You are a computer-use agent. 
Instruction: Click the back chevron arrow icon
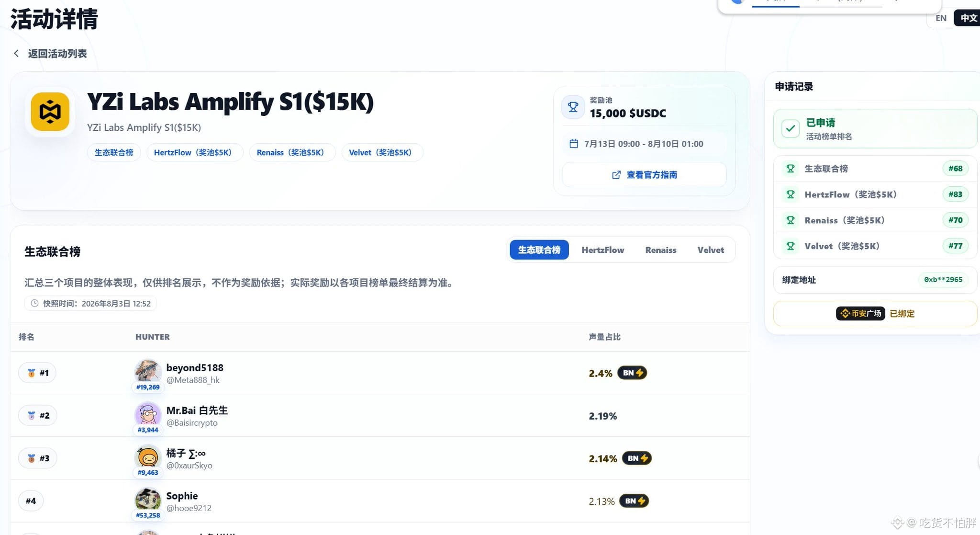click(16, 53)
